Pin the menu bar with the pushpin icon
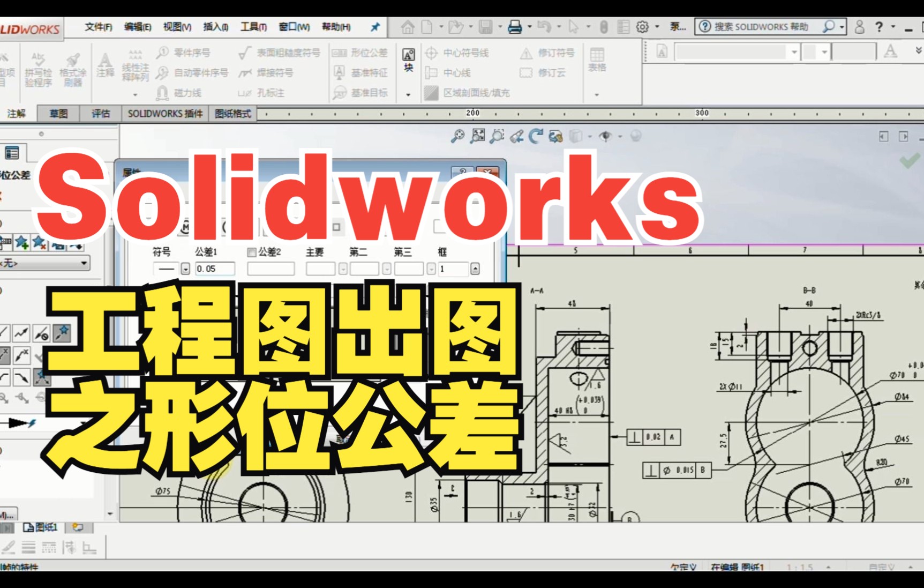 click(375, 27)
